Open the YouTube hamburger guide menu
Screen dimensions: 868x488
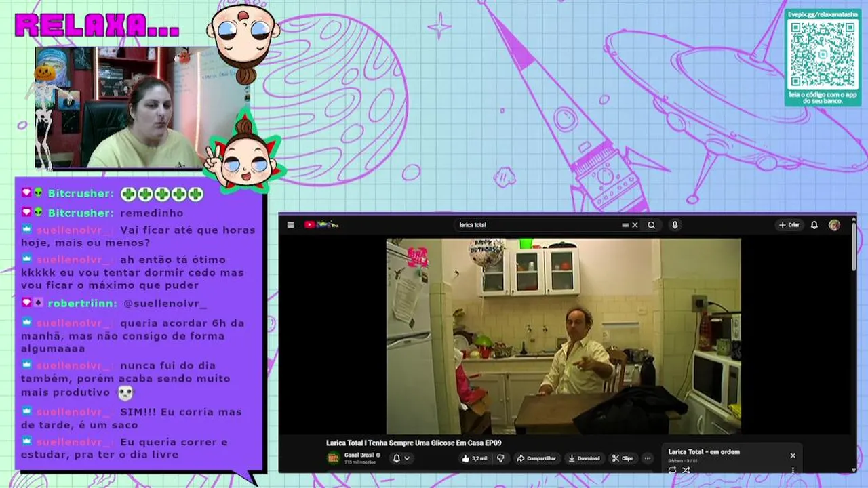coord(290,225)
